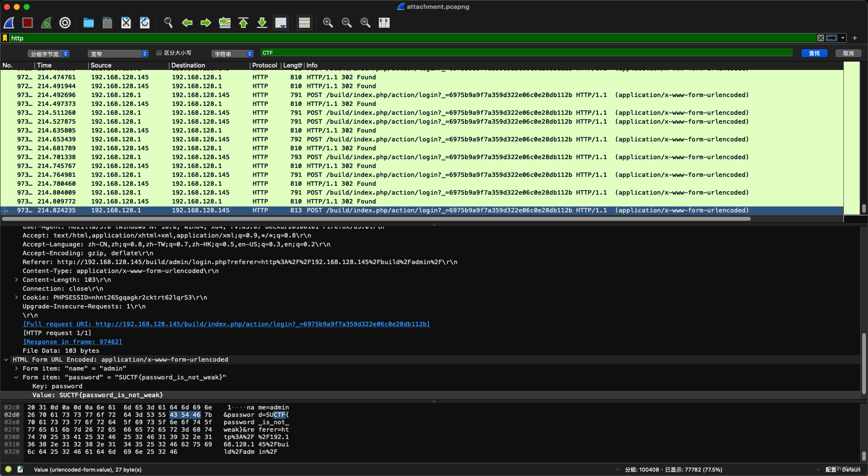Sort by the No. column header
This screenshot has width=868, height=476.
pyautogui.click(x=17, y=66)
